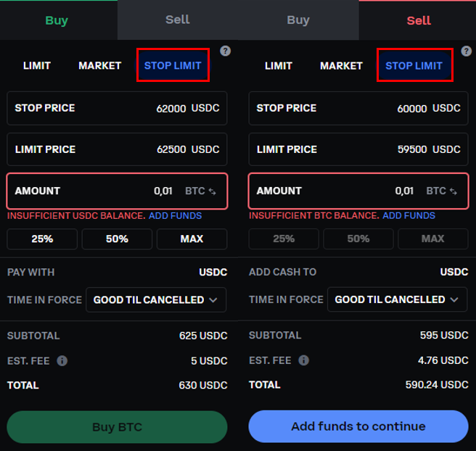Show info for Est. Fee in buy panel
476x451 pixels.
(x=62, y=360)
